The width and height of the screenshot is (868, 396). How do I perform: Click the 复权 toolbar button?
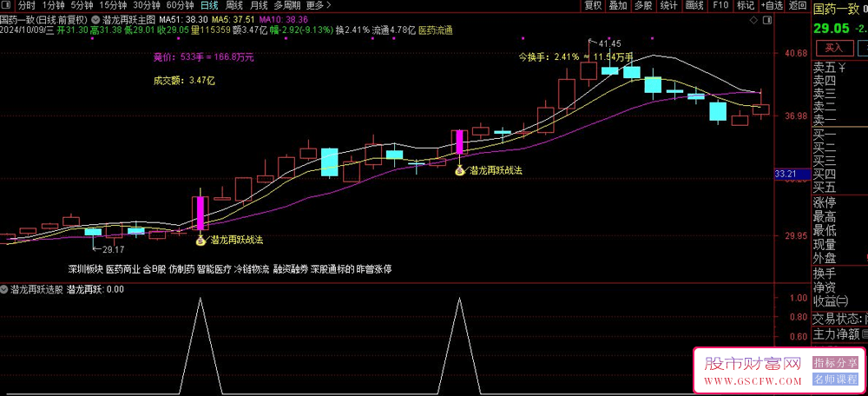[x=593, y=5]
